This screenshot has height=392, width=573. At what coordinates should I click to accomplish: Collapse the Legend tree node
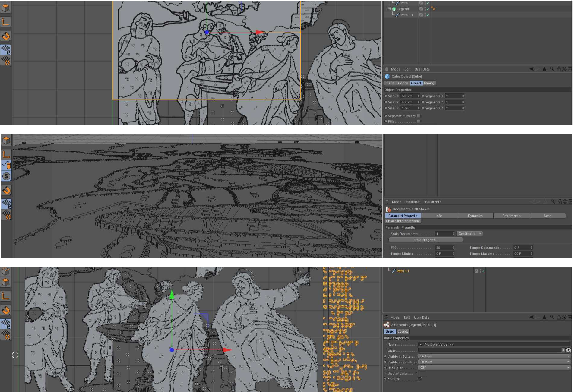tap(389, 9)
